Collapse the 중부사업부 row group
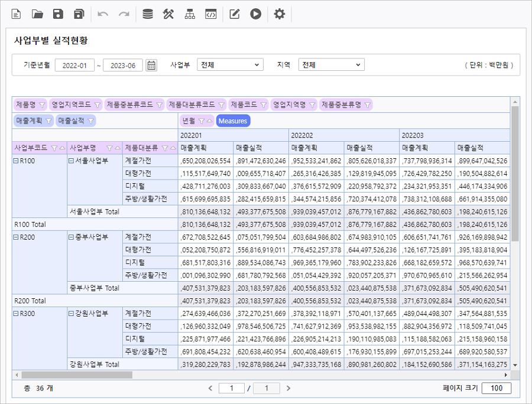 point(70,237)
